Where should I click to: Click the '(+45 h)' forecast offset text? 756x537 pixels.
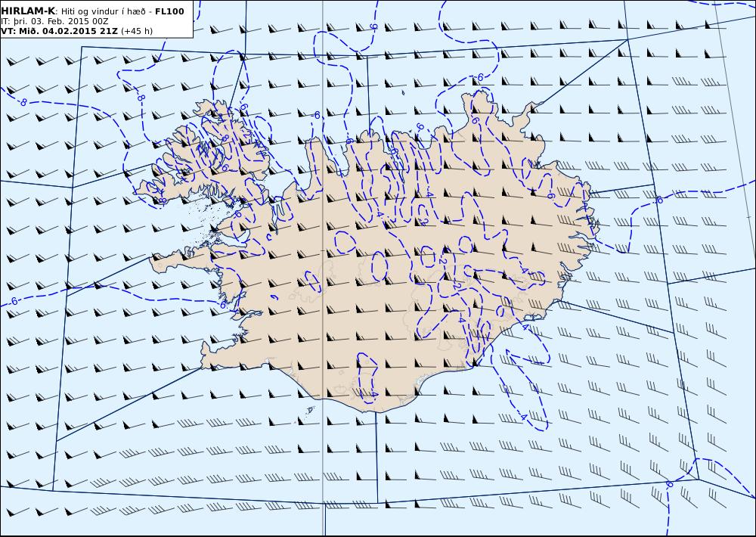[137, 31]
